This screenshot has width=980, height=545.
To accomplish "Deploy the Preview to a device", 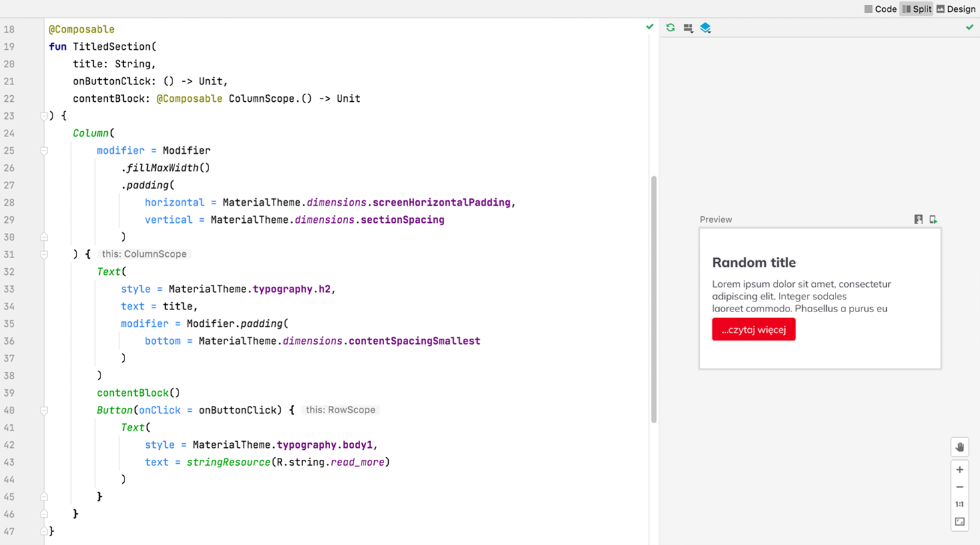I will pos(933,220).
